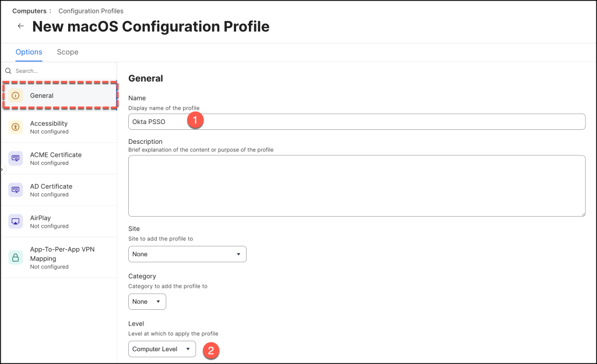Click the search magnifier icon in sidebar

[x=8, y=71]
